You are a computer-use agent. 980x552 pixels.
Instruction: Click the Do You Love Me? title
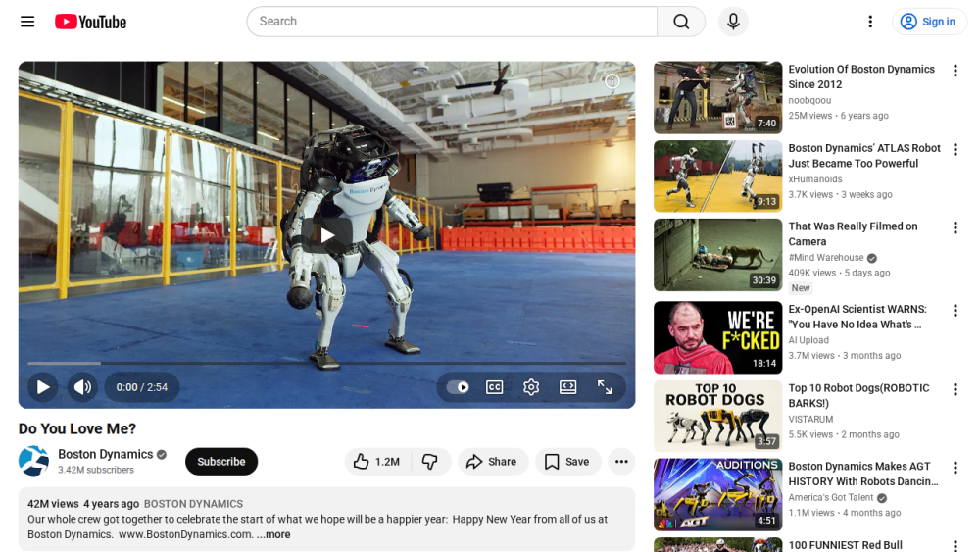(76, 428)
